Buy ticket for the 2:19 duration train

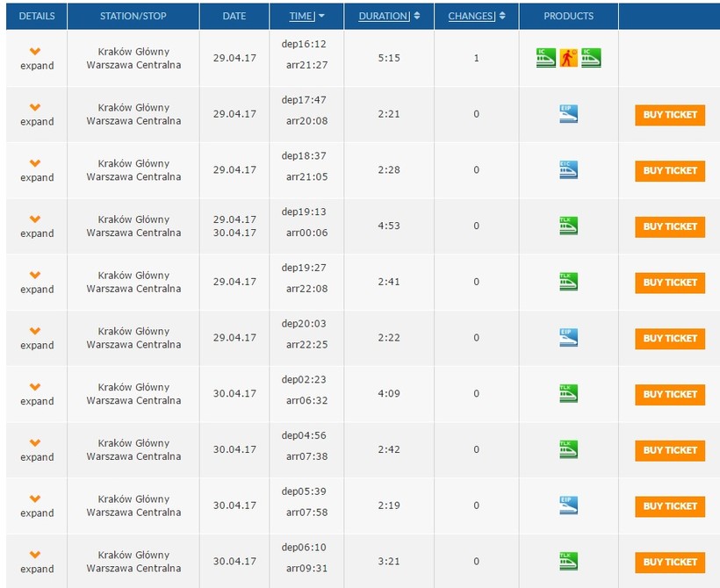pyautogui.click(x=669, y=506)
